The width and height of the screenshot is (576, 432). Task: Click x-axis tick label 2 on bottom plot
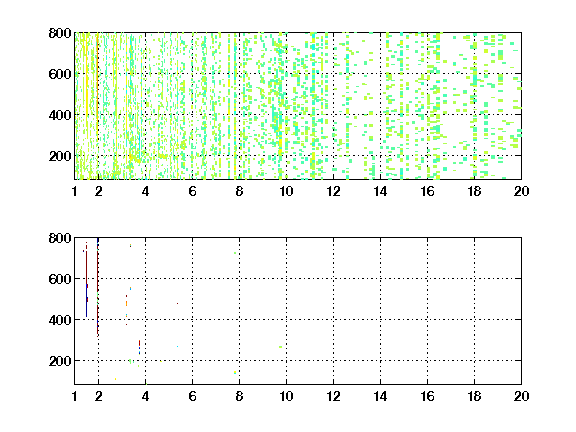tap(98, 396)
